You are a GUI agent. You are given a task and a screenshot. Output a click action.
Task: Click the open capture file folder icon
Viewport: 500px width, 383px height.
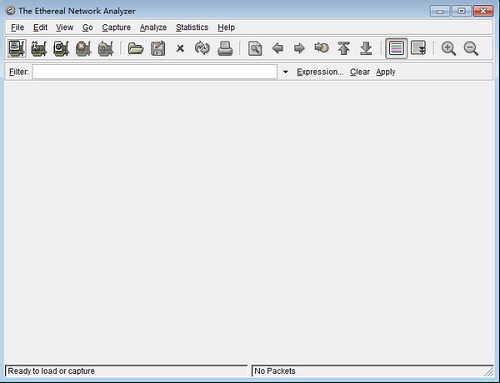[136, 49]
